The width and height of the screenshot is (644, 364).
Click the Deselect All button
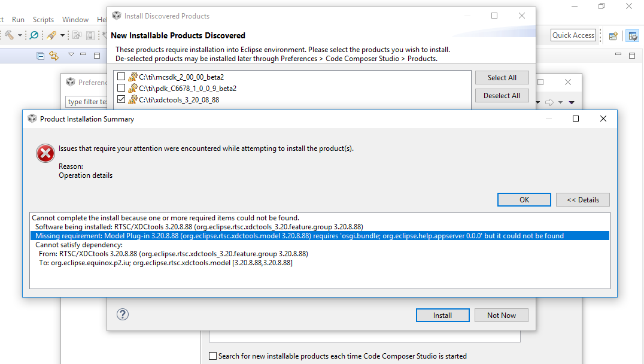502,96
